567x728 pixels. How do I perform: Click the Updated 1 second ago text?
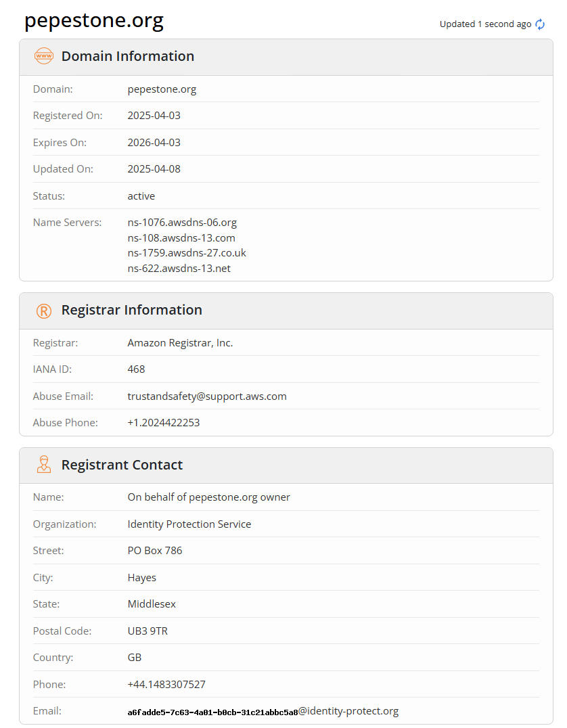(485, 24)
